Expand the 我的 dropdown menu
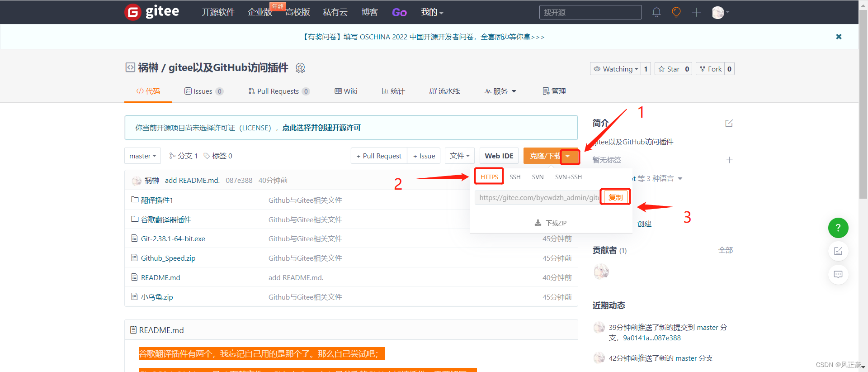 (432, 12)
